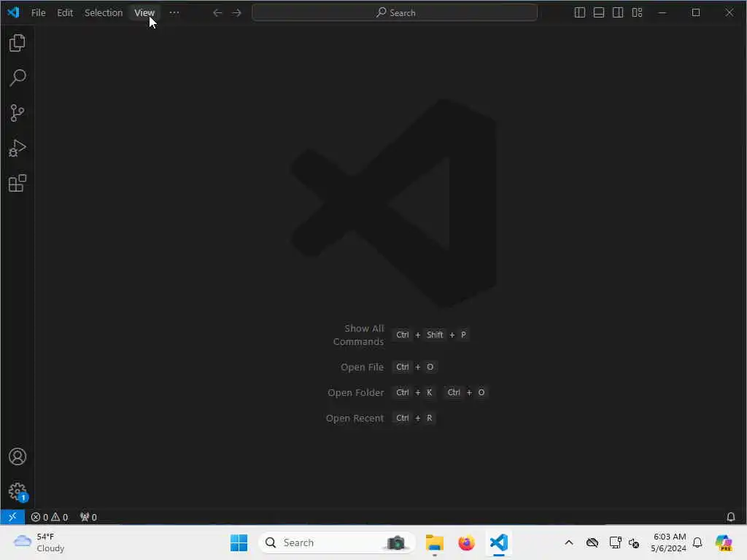Open the View menu
Screen dimensions: 747x560
pos(144,13)
